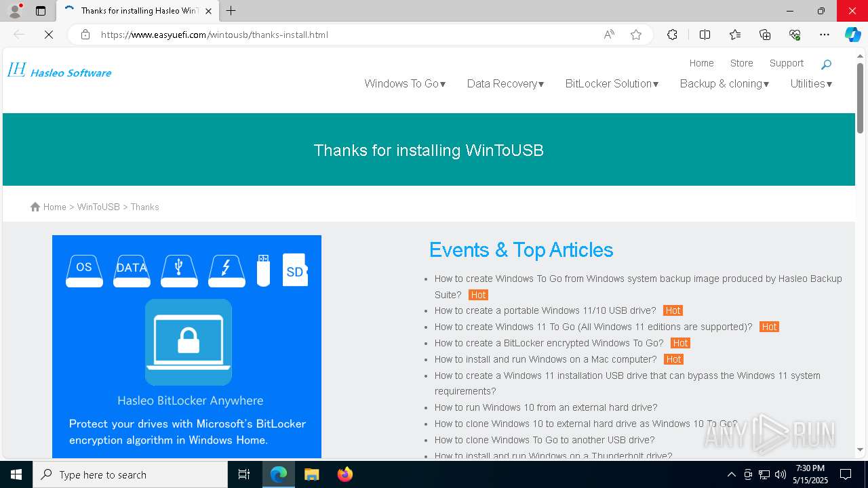Image resolution: width=868 pixels, height=488 pixels.
Task: Go to the Home top link
Action: 701,63
